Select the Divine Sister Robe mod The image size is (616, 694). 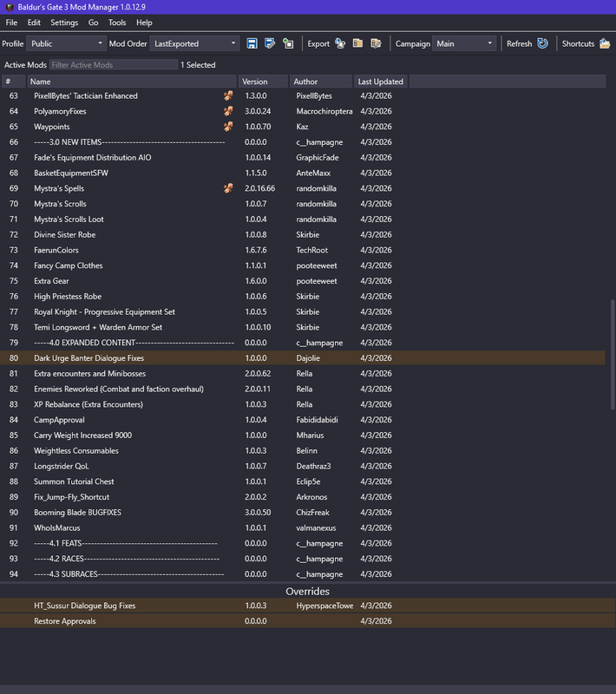pyautogui.click(x=303, y=234)
